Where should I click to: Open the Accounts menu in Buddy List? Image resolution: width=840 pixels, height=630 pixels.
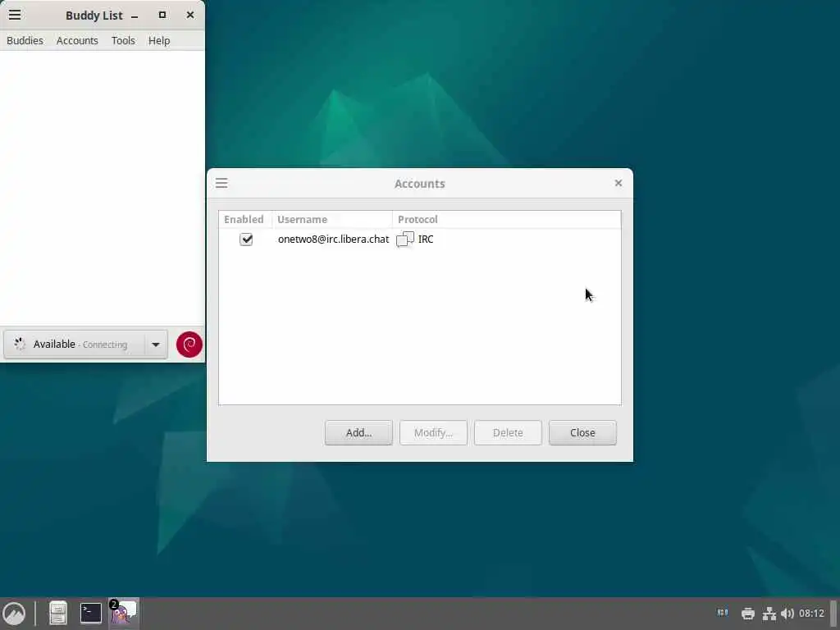tap(77, 41)
